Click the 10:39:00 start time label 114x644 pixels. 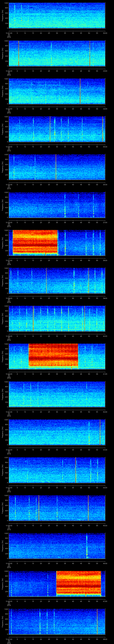point(9,336)
